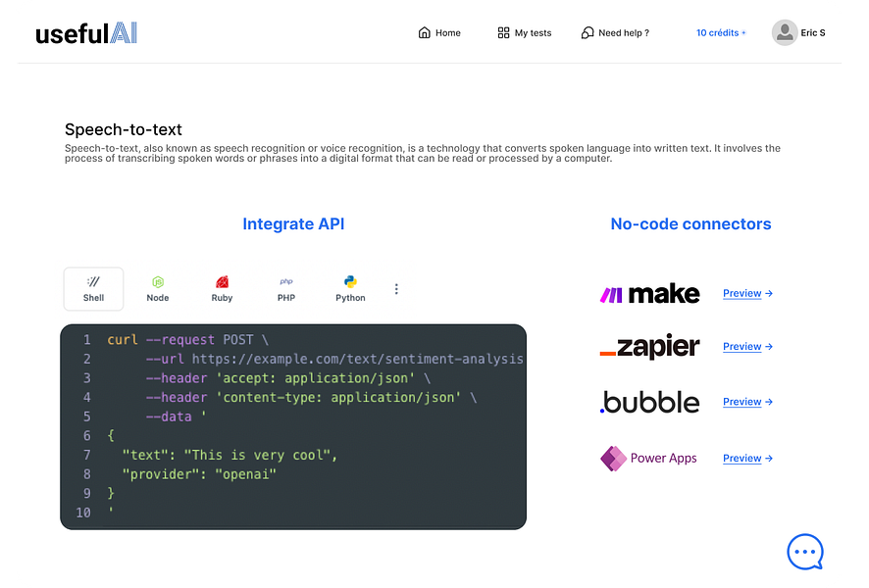Screen dimensions: 869x588
Task: Click the 'accept: application/json' header line
Action: pyautogui.click(x=287, y=378)
